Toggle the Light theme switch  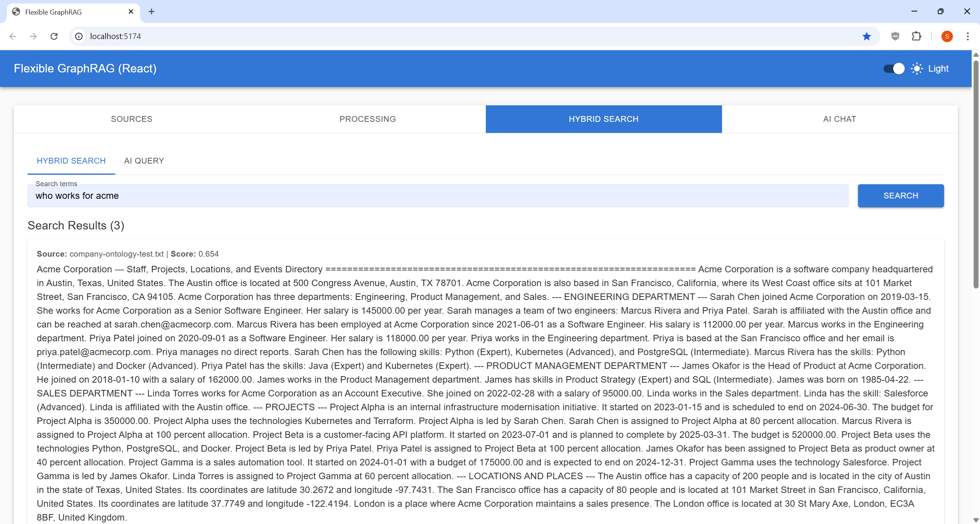894,69
